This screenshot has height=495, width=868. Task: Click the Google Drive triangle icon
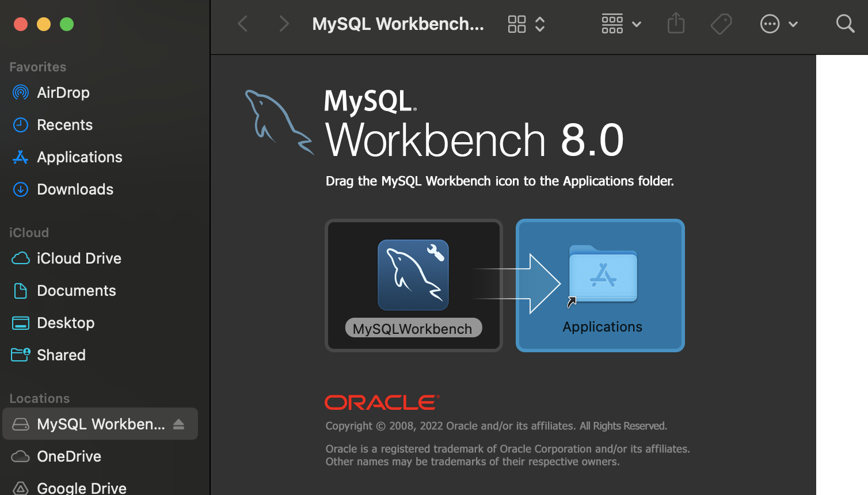point(21,488)
